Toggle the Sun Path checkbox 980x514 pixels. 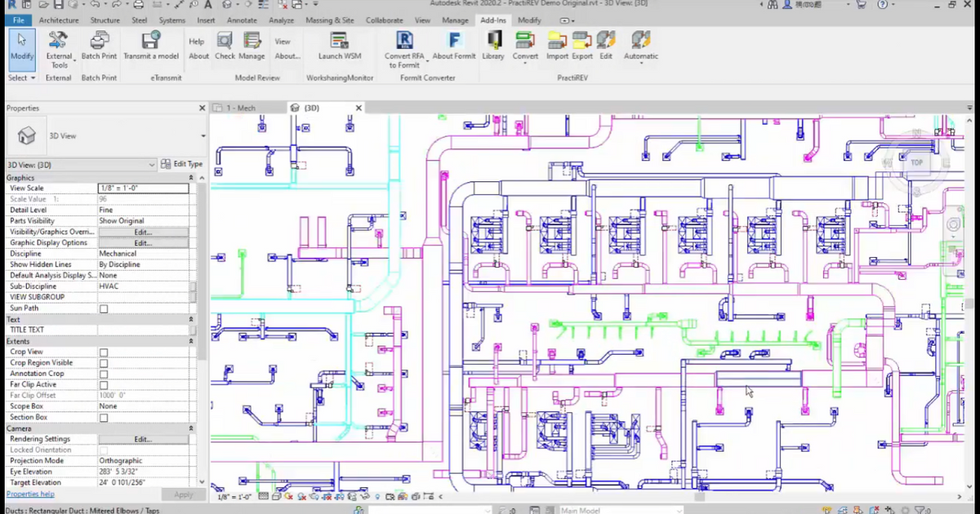point(104,309)
